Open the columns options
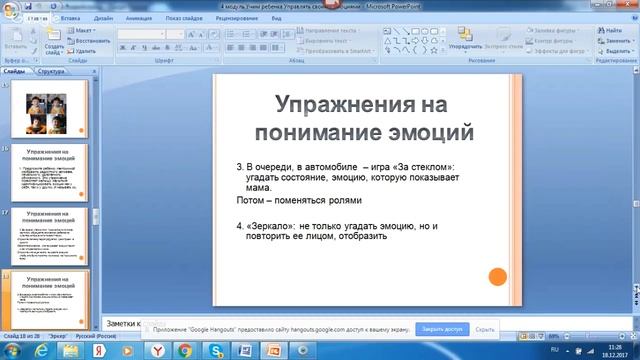 (277, 48)
